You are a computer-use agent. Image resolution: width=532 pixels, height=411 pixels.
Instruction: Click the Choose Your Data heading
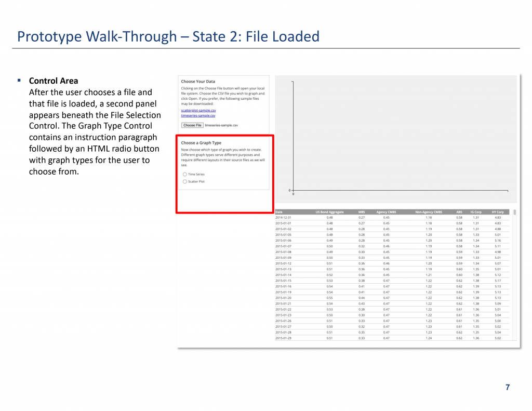[198, 82]
